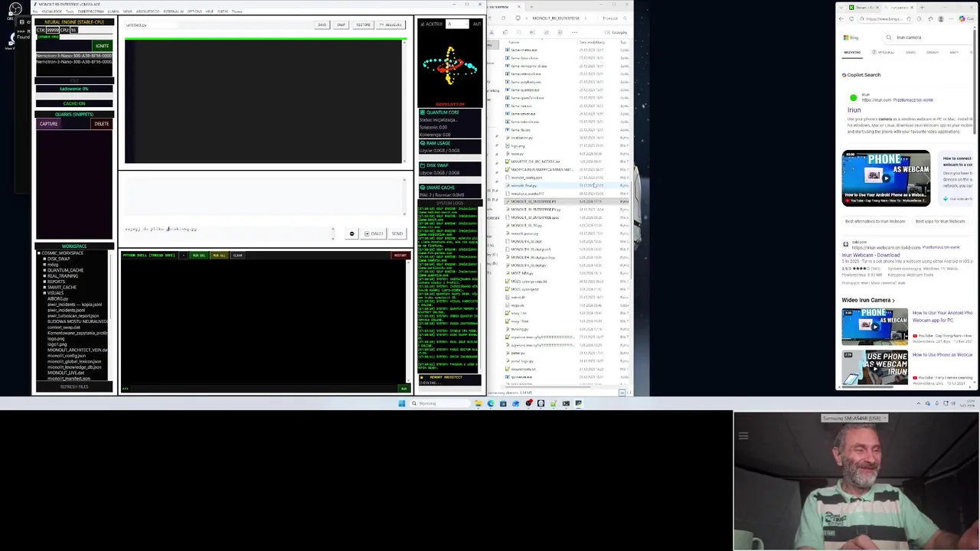This screenshot has width=980, height=551.
Task: Click the search magnifier in Bing box
Action: 889,37
